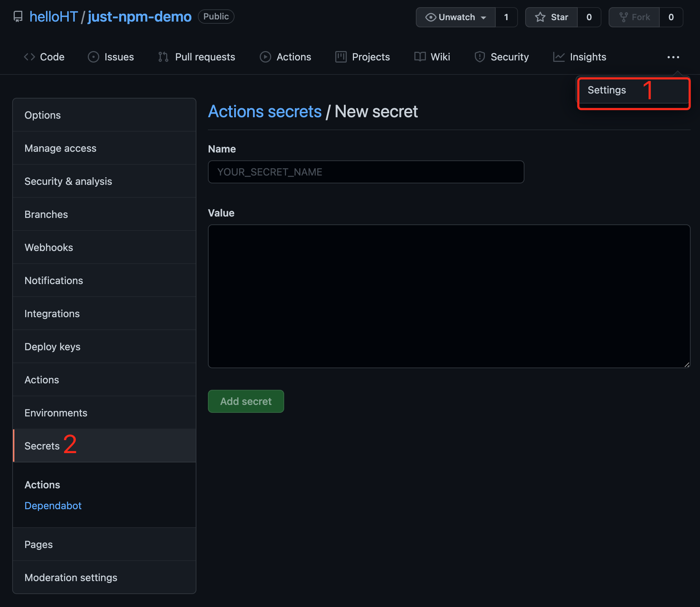Click the Value text area resize handle
700x607 pixels.
687,365
